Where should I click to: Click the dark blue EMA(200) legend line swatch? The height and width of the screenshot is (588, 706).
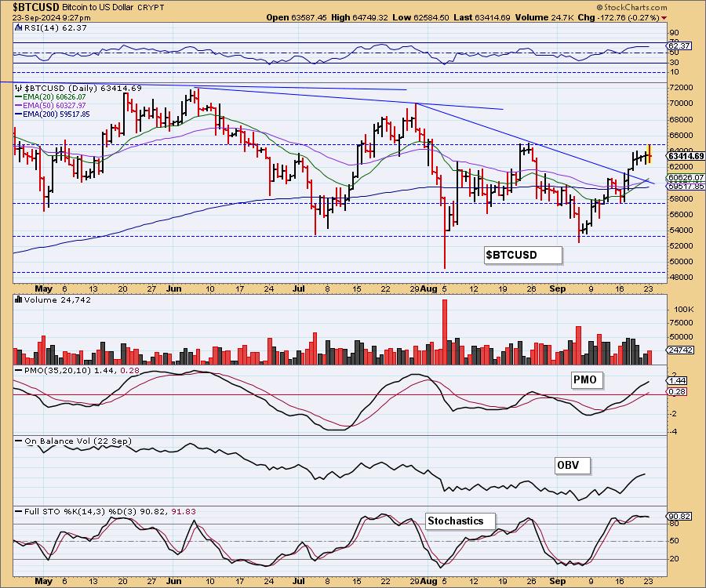click(x=19, y=114)
